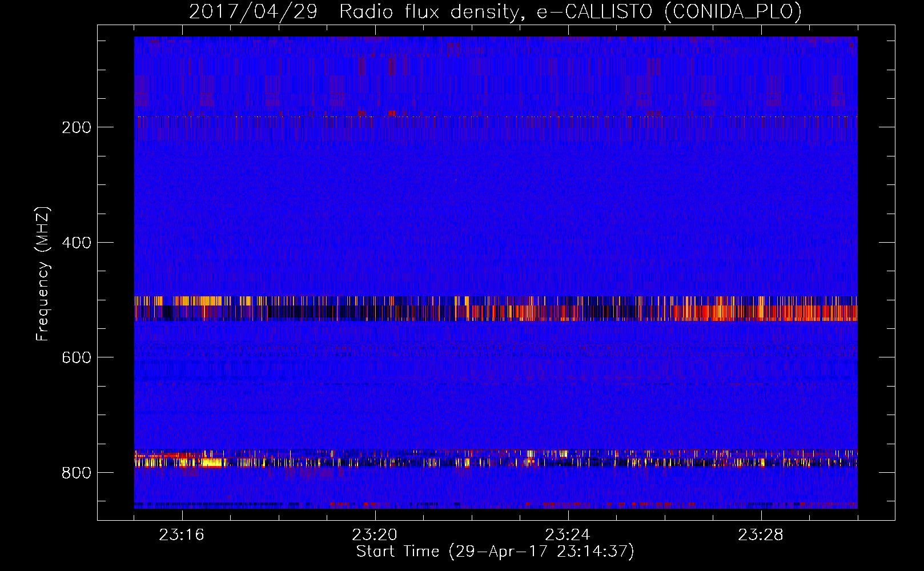Click the date 2017/04/29 in the title
Screen dimensions: 924x571
pos(253,11)
